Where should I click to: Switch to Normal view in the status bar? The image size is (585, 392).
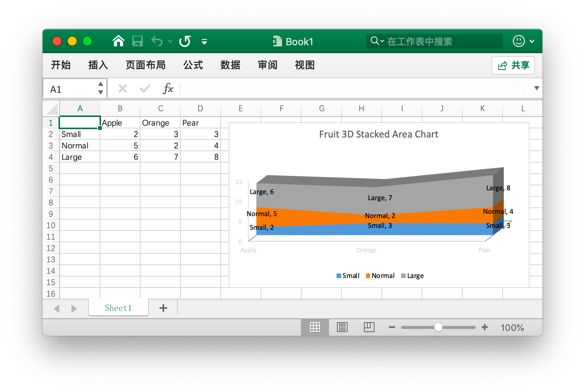click(315, 327)
